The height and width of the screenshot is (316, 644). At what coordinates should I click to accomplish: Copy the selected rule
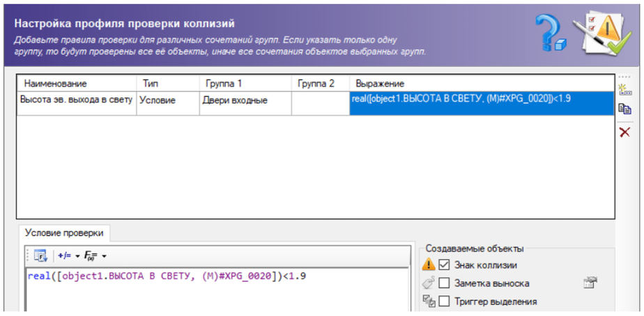[624, 109]
